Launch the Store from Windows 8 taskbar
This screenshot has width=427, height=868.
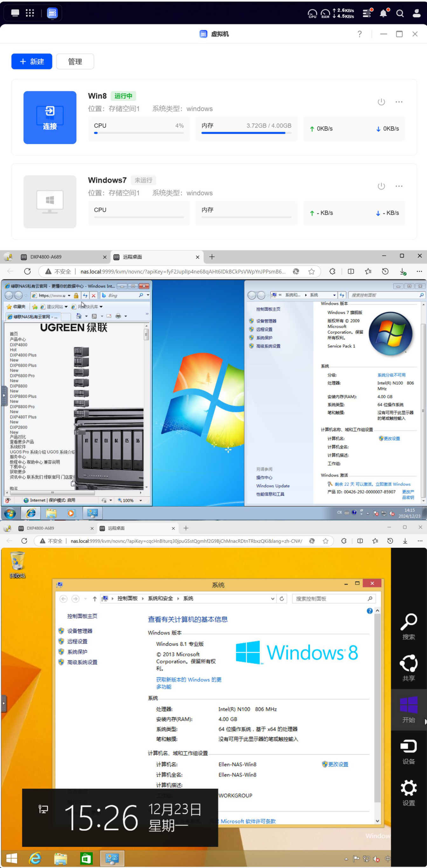click(x=86, y=858)
